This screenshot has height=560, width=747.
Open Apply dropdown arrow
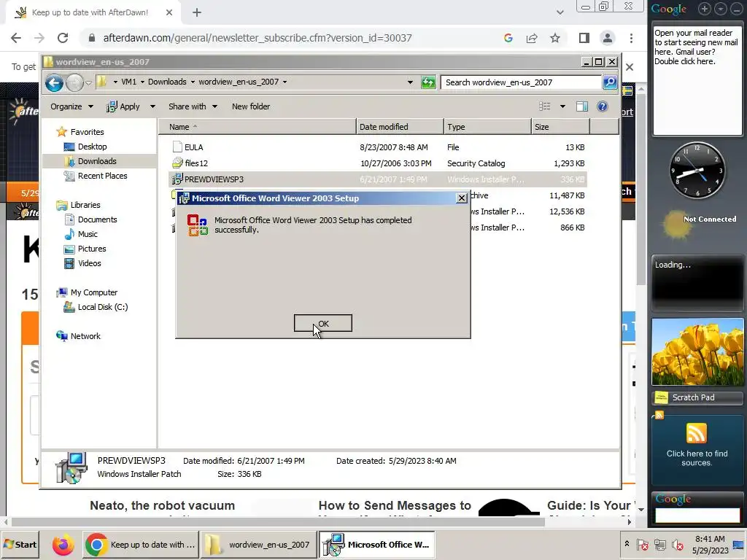152,106
